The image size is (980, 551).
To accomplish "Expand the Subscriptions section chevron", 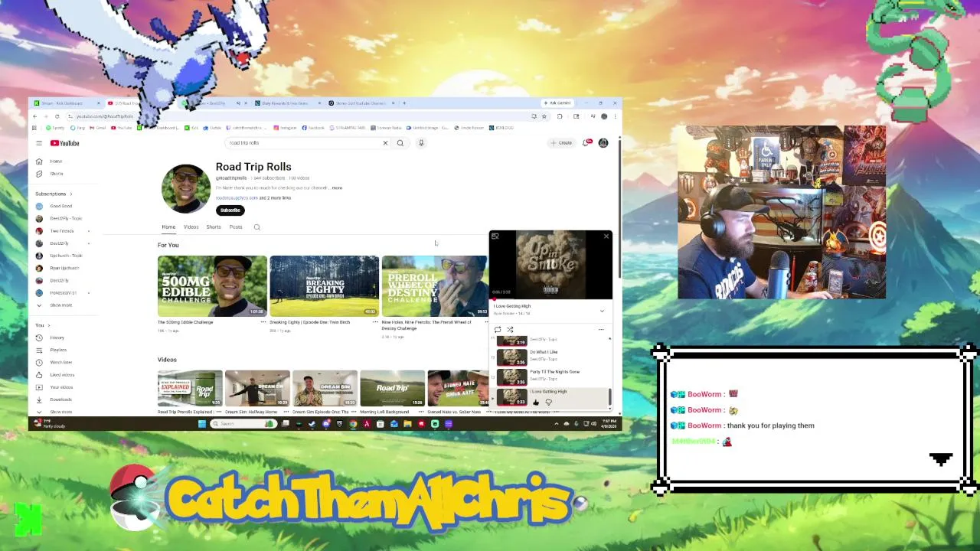I will [x=70, y=194].
